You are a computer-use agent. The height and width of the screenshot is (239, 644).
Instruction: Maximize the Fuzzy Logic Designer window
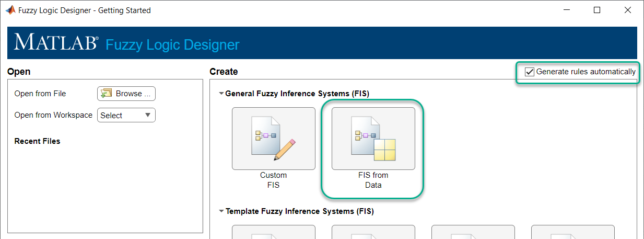pyautogui.click(x=597, y=10)
